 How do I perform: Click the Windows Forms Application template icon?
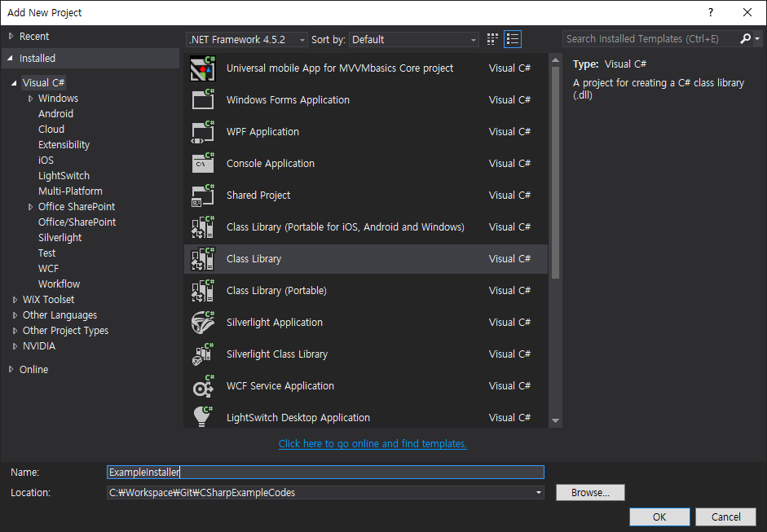[202, 99]
